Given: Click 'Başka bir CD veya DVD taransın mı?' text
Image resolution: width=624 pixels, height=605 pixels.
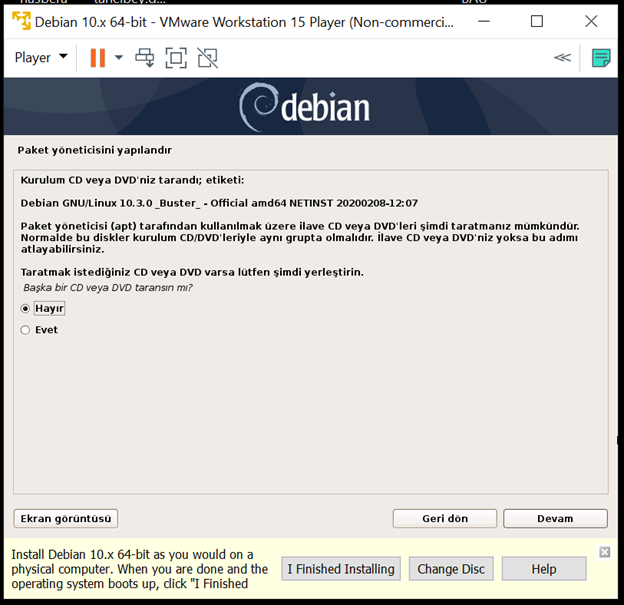Looking at the screenshot, I should tap(108, 288).
